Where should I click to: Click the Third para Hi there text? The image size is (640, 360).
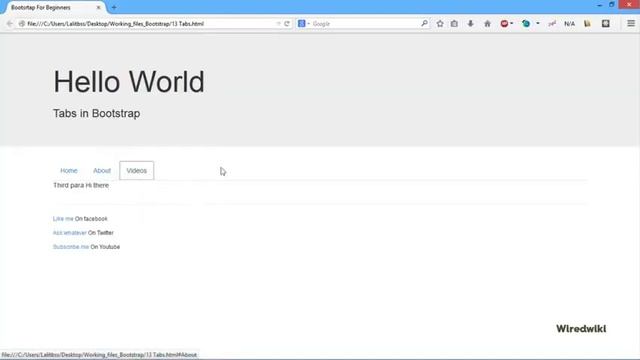click(x=81, y=185)
